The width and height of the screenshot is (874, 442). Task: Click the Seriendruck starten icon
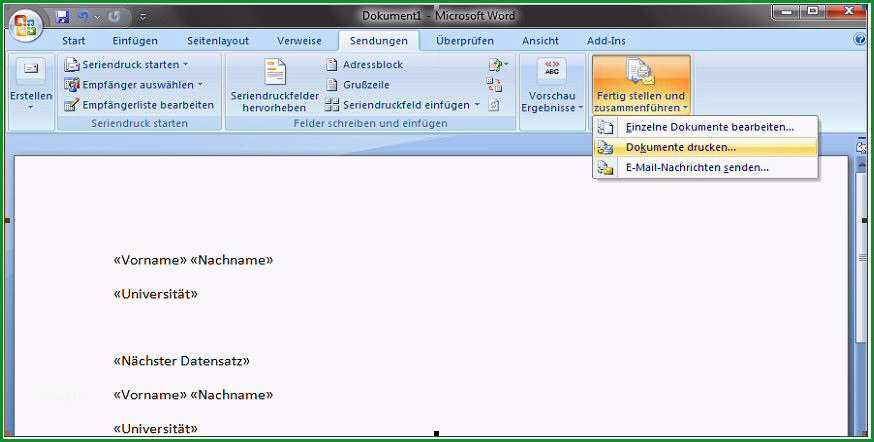point(71,65)
